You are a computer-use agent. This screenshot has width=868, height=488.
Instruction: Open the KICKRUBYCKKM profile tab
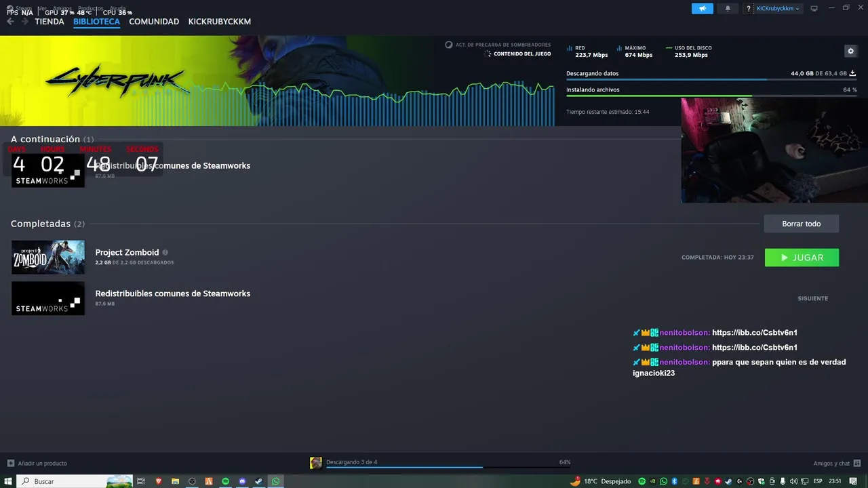coord(220,22)
